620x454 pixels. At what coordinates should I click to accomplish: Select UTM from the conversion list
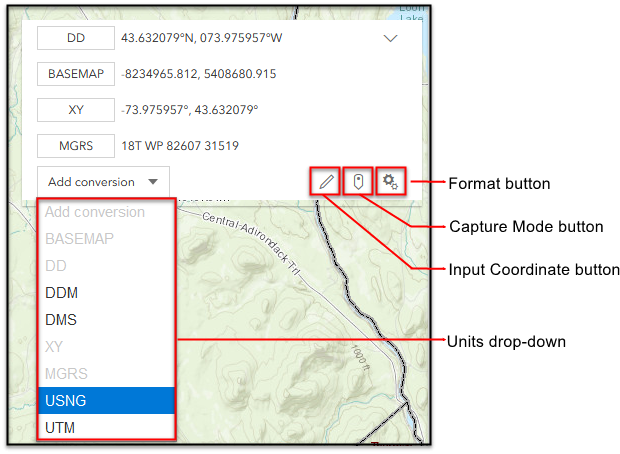click(107, 428)
